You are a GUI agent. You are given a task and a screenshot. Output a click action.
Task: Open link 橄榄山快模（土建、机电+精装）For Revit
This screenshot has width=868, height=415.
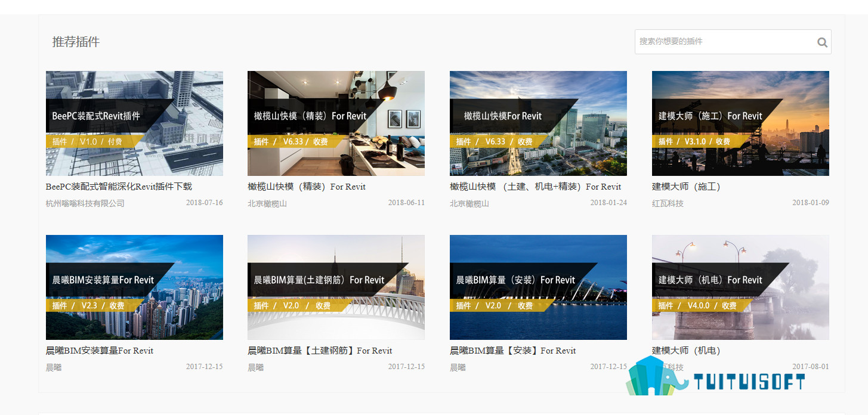(535, 187)
